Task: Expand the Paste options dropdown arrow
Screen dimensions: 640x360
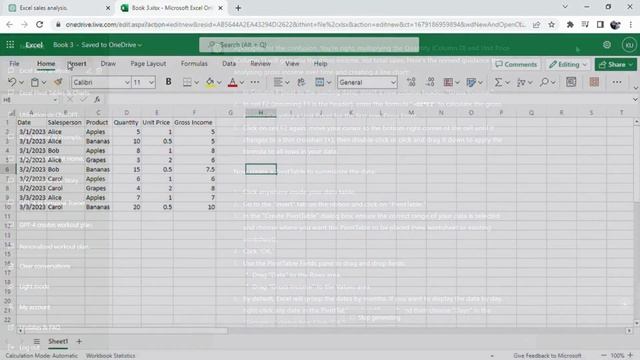Action: (44, 83)
